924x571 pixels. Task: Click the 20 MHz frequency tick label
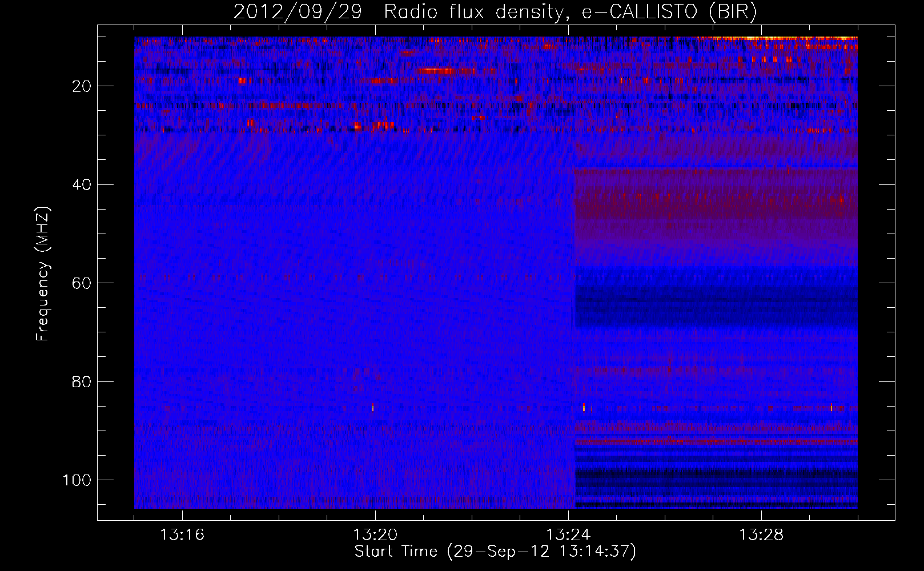point(82,86)
